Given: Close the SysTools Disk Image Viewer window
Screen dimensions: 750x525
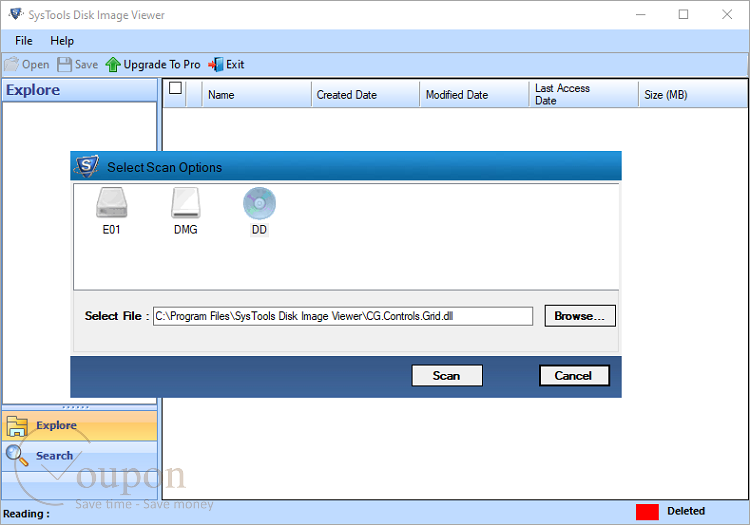Looking at the screenshot, I should tap(727, 14).
